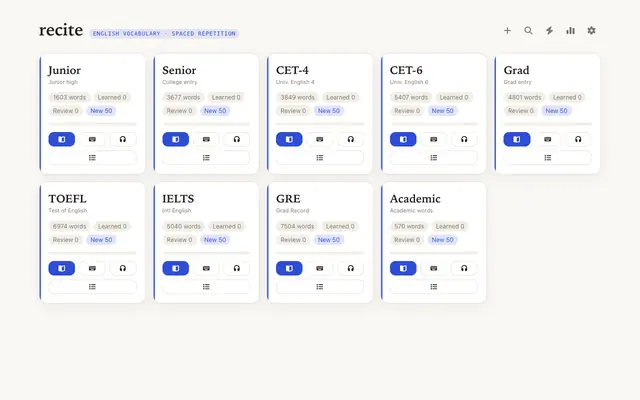Screen dimensions: 640x400
Task: Start flashcard mode on TOEFL deck
Action: click(62, 268)
